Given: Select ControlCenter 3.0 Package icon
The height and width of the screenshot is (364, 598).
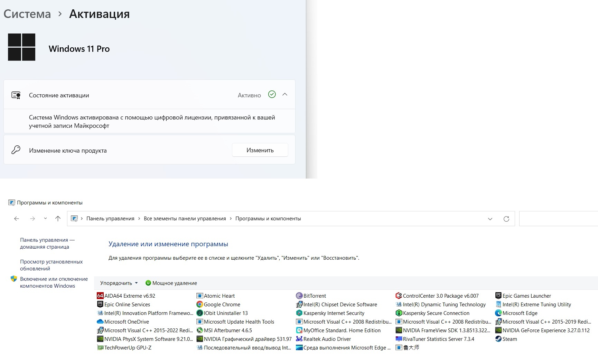Looking at the screenshot, I should [x=399, y=296].
